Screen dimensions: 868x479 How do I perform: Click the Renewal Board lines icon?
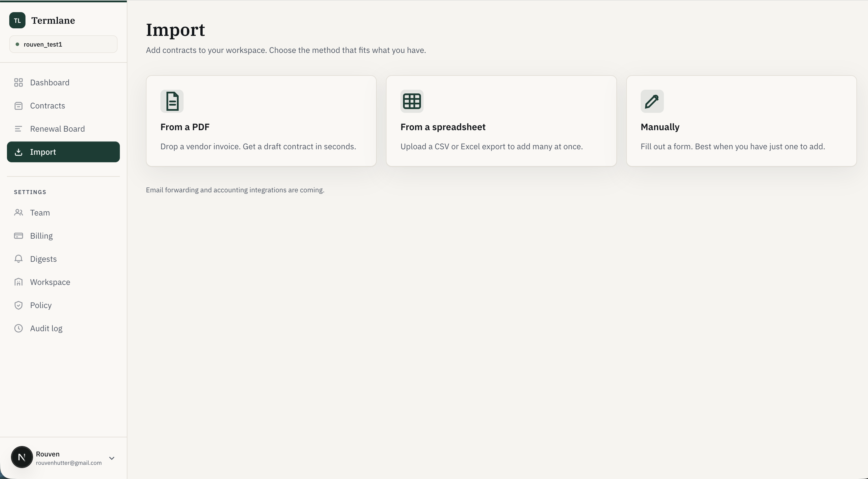click(x=19, y=129)
